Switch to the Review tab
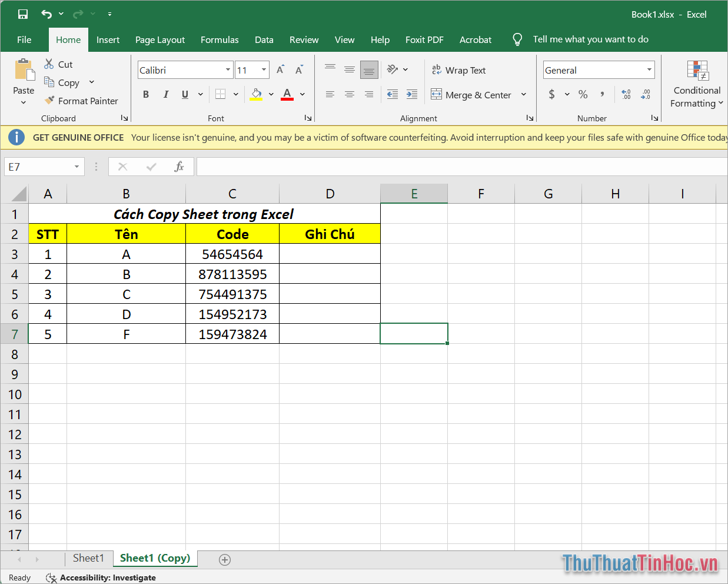Screen dimensions: 728x584 point(304,39)
